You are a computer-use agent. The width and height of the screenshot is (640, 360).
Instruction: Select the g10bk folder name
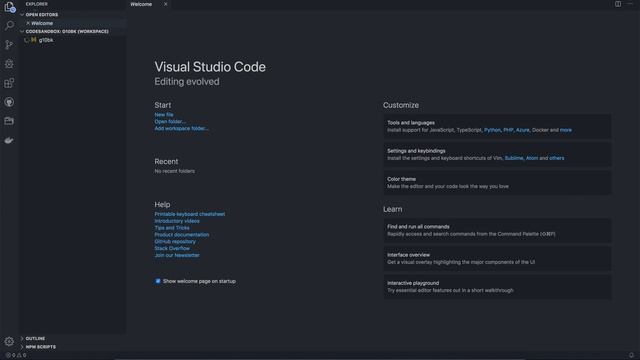pos(46,40)
